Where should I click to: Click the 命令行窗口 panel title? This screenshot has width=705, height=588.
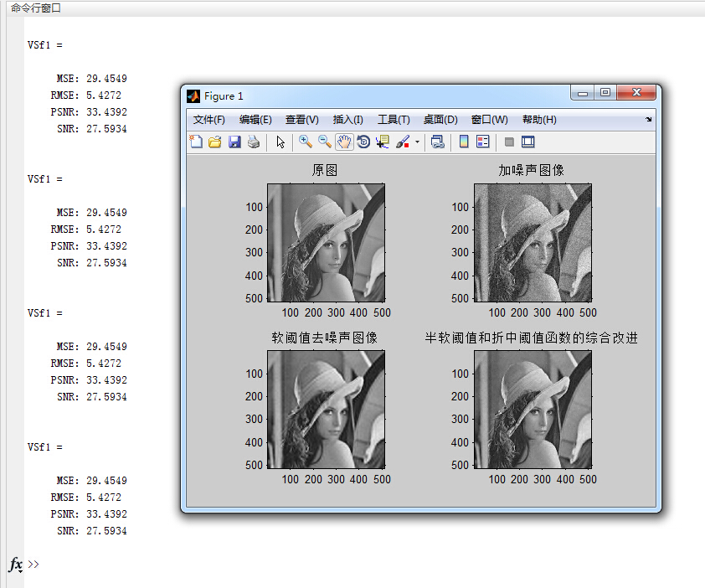(x=36, y=8)
